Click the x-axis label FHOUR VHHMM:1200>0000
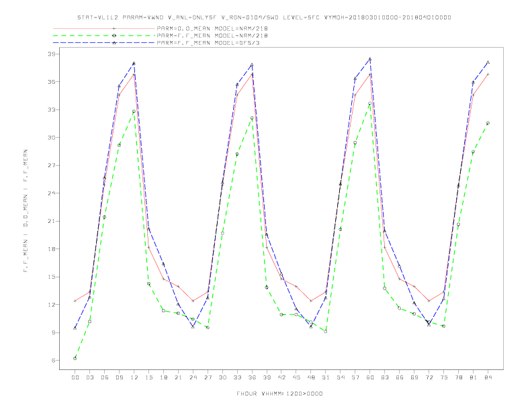Image resolution: width=532 pixels, height=411 pixels. coord(279,394)
